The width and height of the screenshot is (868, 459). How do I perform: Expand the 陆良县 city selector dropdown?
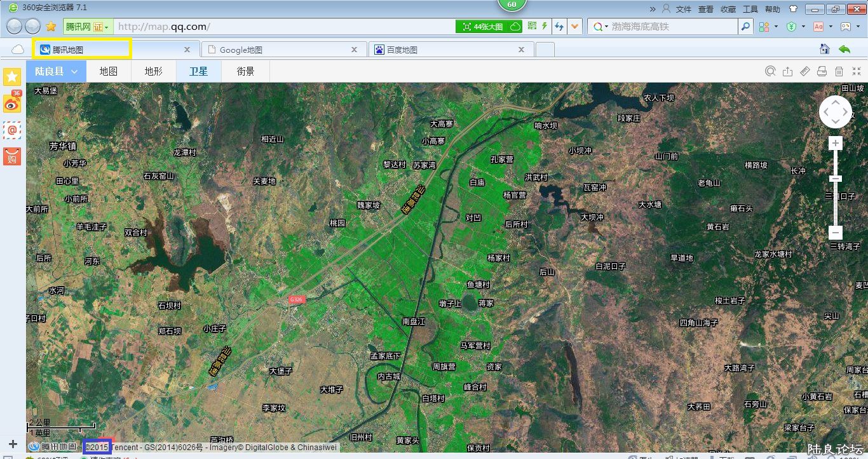click(x=56, y=71)
